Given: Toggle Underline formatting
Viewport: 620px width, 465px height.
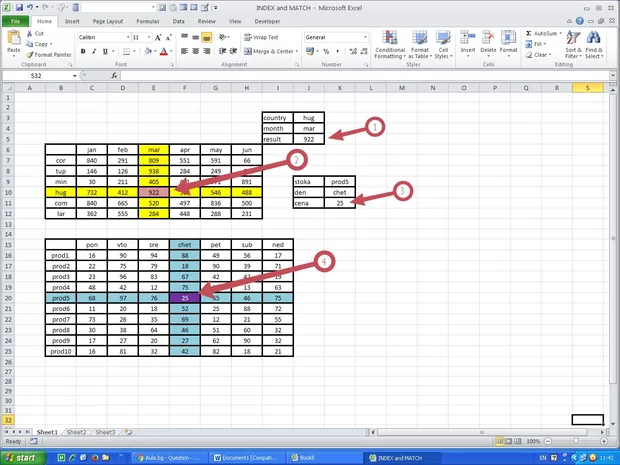Looking at the screenshot, I should (105, 51).
